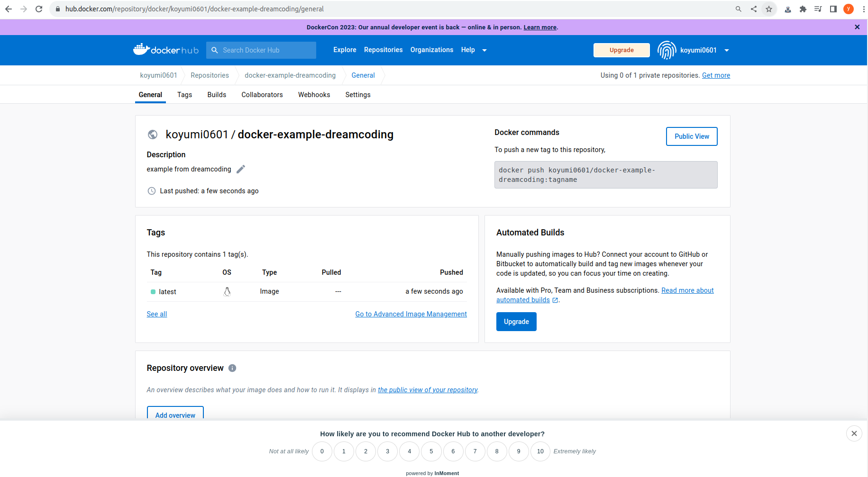This screenshot has width=868, height=477.
Task: Open the Webhooks tab
Action: click(314, 95)
